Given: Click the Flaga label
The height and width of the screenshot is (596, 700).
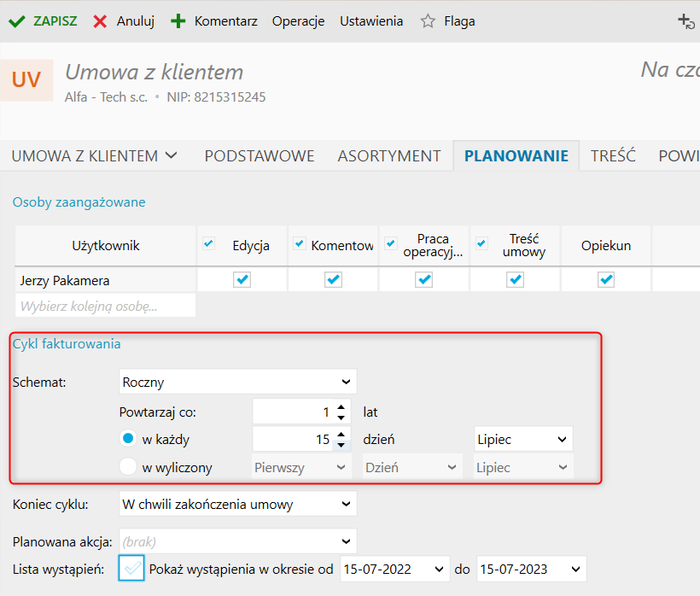Looking at the screenshot, I should click(x=459, y=21).
